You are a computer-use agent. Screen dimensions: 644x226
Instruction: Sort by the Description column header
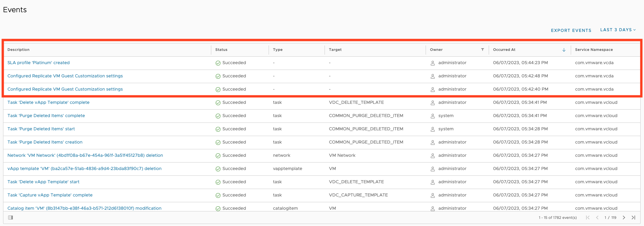(x=19, y=50)
